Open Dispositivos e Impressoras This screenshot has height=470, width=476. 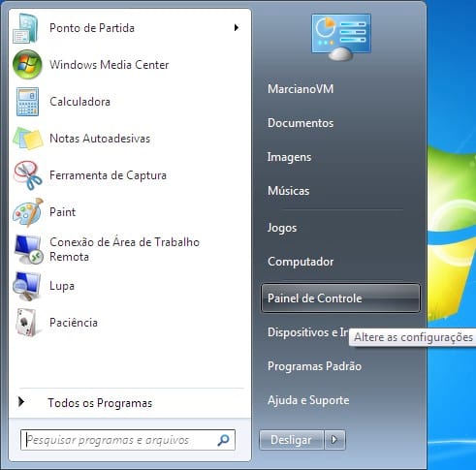pos(307,332)
